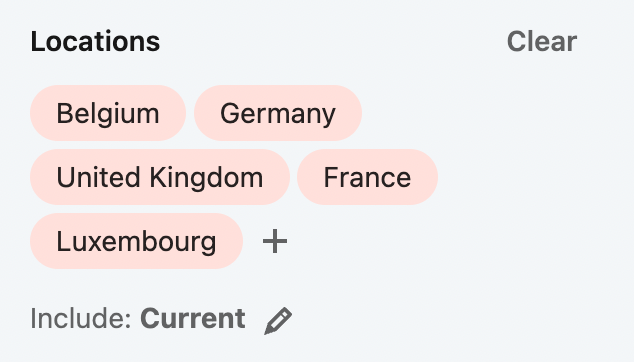Edit the Include setting with pencil
Screen dimensions: 634x362
(x=278, y=321)
